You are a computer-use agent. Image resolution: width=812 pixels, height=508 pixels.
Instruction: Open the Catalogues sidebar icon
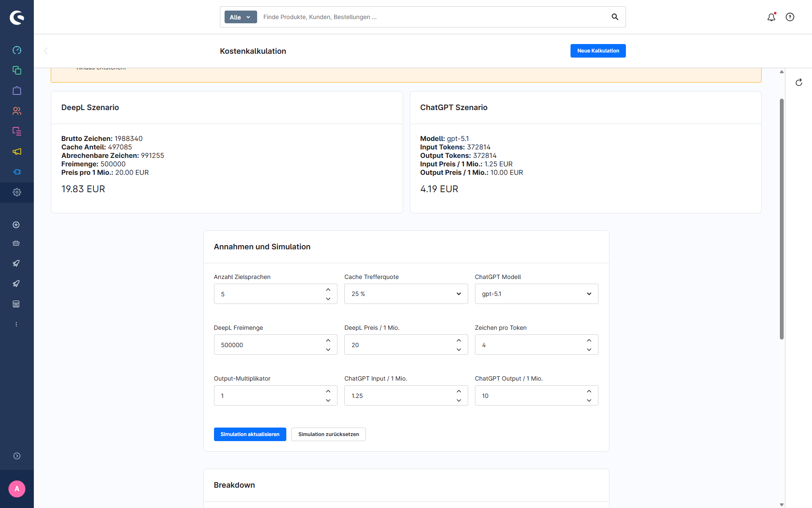[x=17, y=70]
